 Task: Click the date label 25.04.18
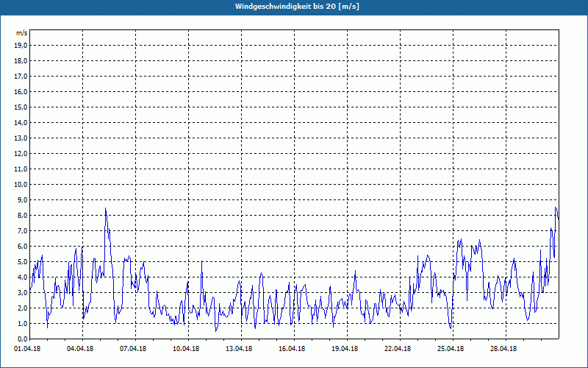coord(451,349)
